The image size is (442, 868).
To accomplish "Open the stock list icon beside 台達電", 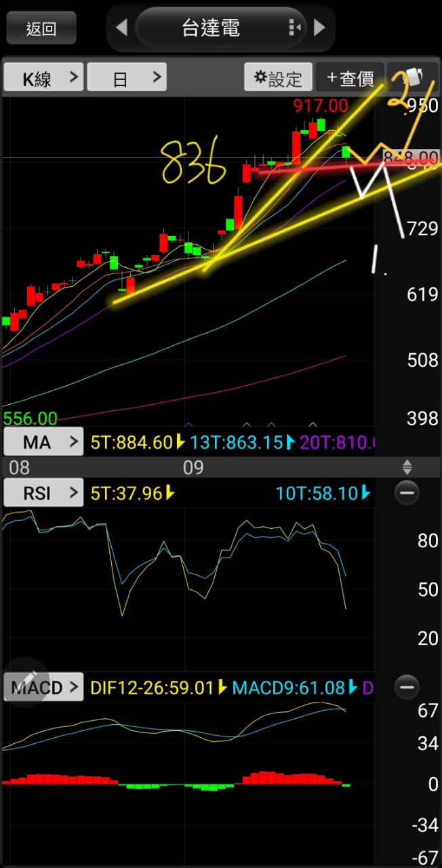I will tap(294, 28).
